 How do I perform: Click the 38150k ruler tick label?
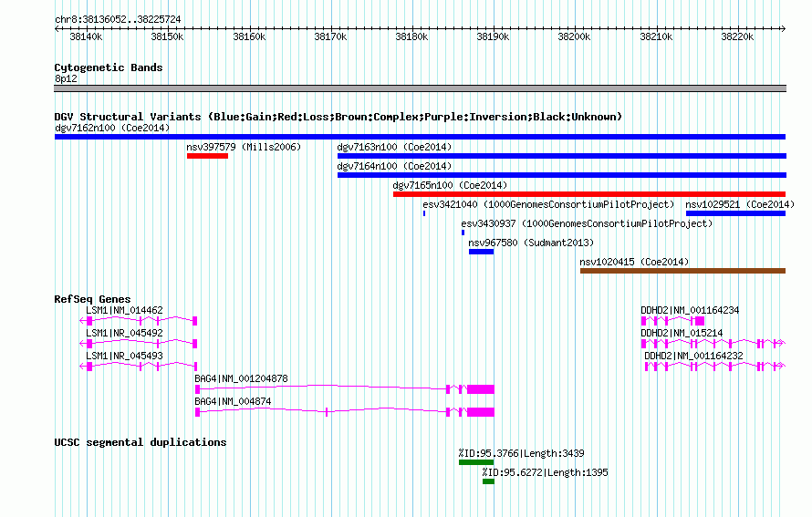[x=167, y=36]
